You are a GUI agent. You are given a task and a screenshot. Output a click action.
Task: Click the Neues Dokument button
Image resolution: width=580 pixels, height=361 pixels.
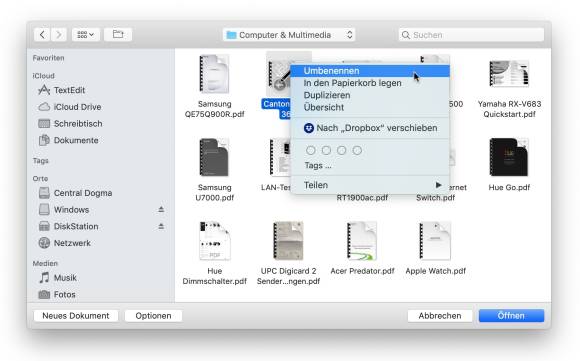(x=76, y=316)
